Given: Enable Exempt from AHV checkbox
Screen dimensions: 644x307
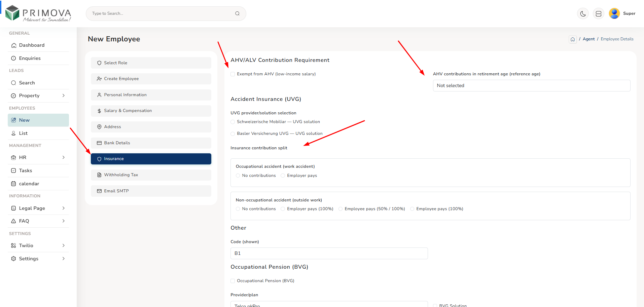Looking at the screenshot, I should (232, 74).
